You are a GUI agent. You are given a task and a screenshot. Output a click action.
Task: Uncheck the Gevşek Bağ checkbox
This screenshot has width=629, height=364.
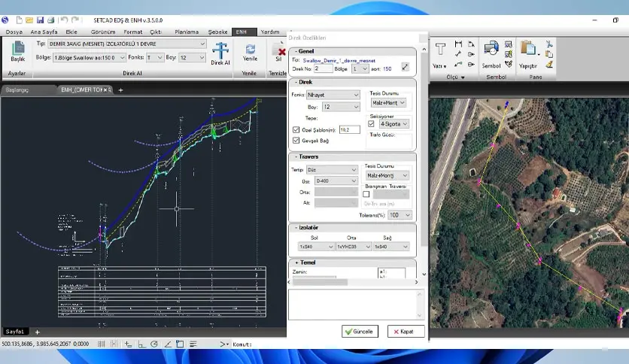[x=296, y=141]
